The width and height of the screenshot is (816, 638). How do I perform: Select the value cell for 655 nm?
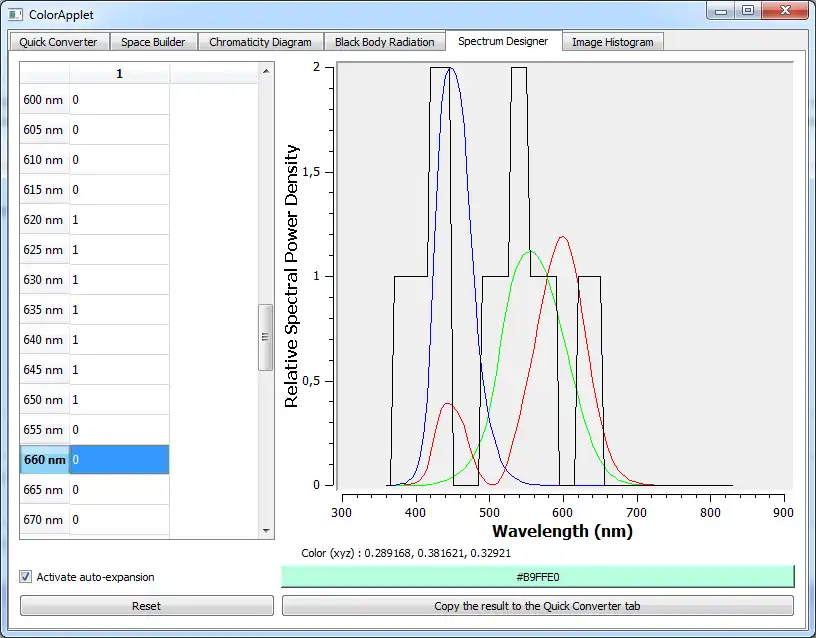tap(120, 430)
